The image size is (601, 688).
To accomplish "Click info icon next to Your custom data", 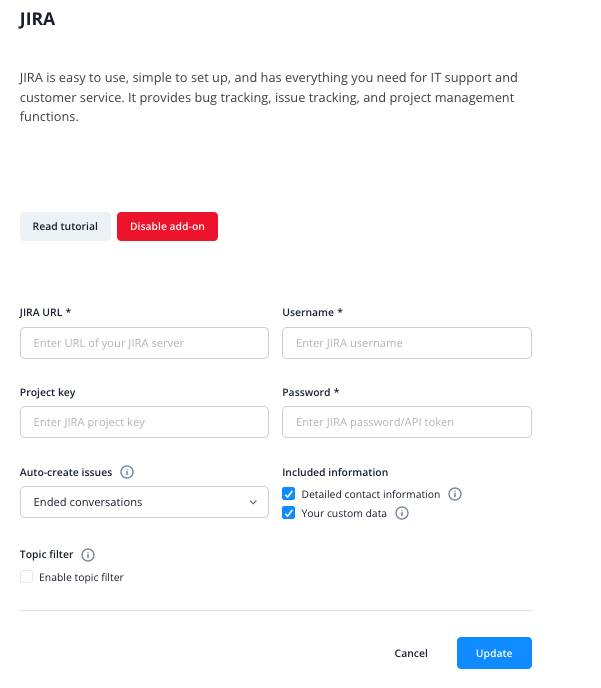I will tap(402, 514).
